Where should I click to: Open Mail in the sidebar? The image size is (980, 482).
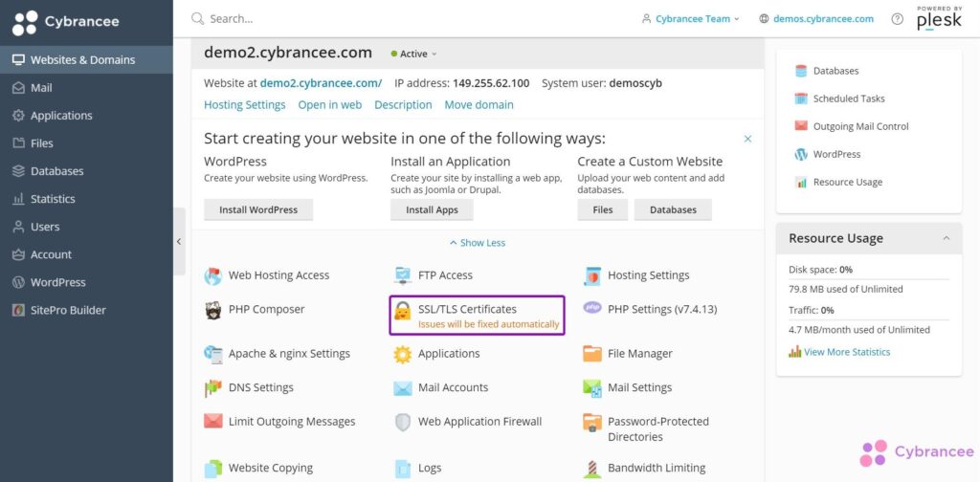coord(86,88)
